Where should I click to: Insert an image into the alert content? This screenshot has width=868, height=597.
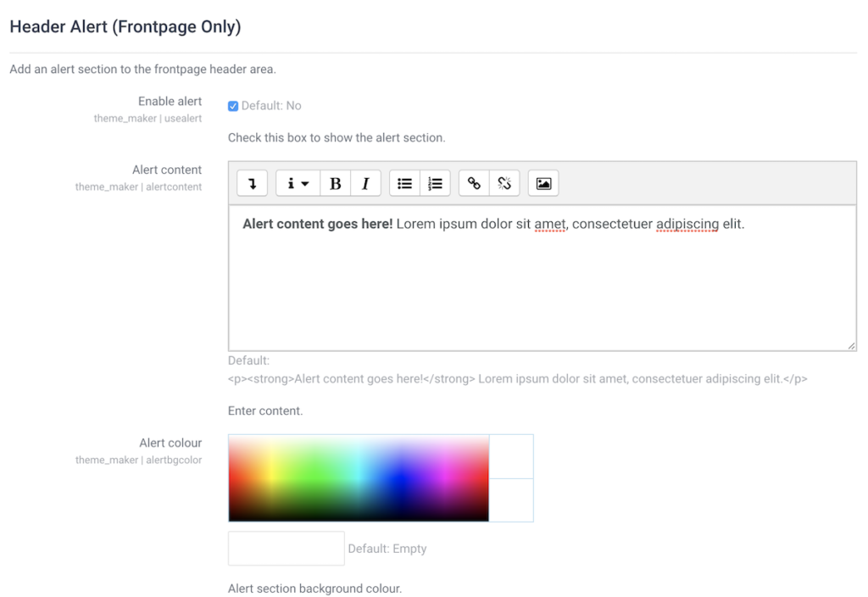(542, 182)
